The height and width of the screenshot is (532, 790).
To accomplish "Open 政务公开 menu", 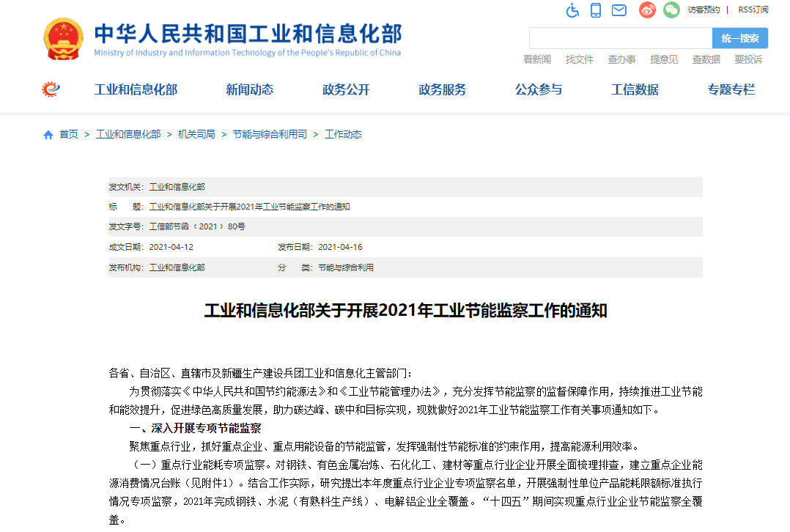I will coord(346,89).
